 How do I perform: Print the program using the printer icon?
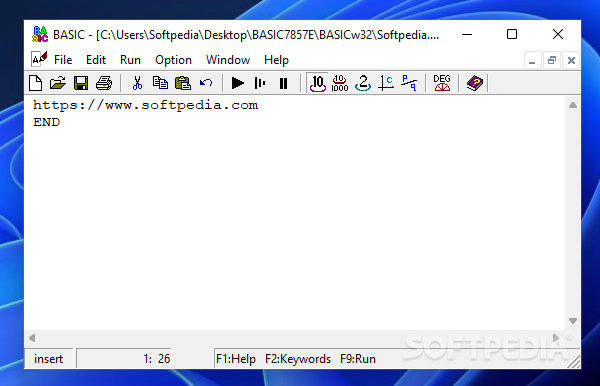104,83
